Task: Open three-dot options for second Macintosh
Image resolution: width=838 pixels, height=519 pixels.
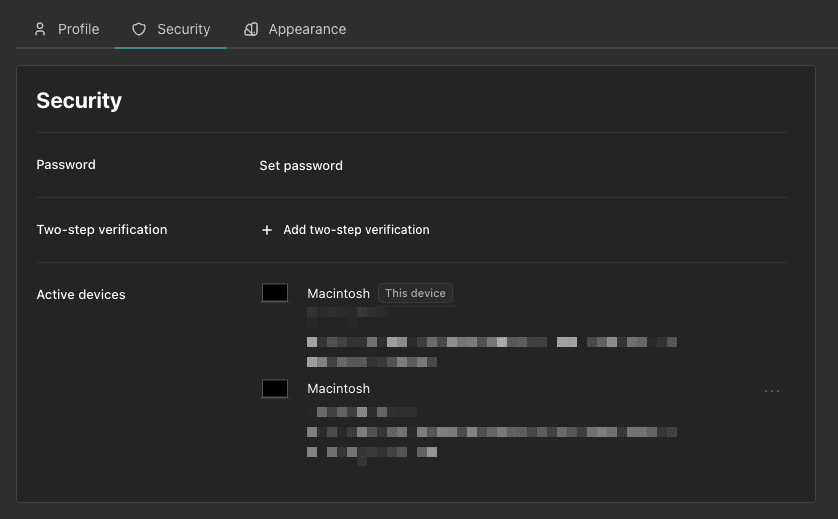Action: click(772, 391)
